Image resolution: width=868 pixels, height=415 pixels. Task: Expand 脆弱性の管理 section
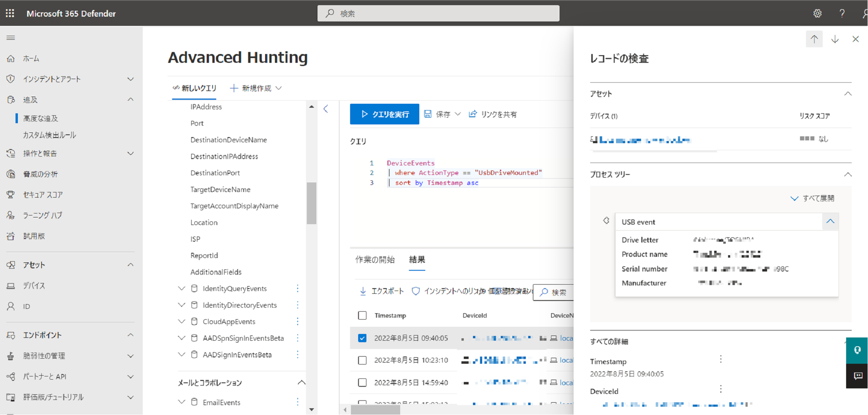pyautogui.click(x=130, y=356)
